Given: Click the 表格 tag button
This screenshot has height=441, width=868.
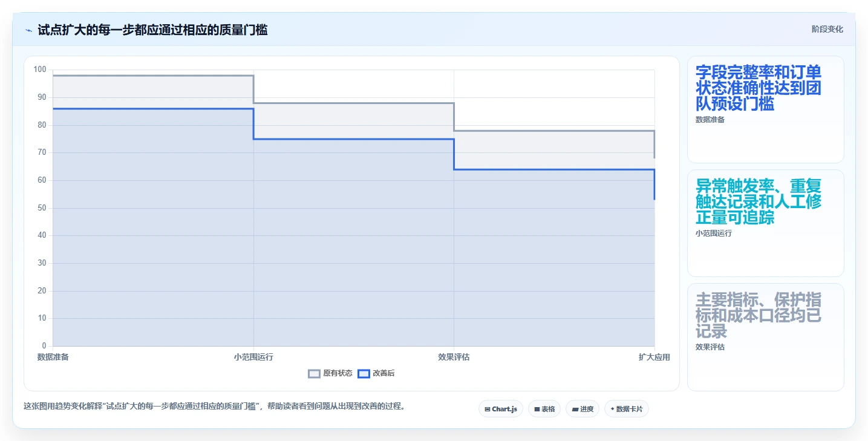Looking at the screenshot, I should point(544,409).
